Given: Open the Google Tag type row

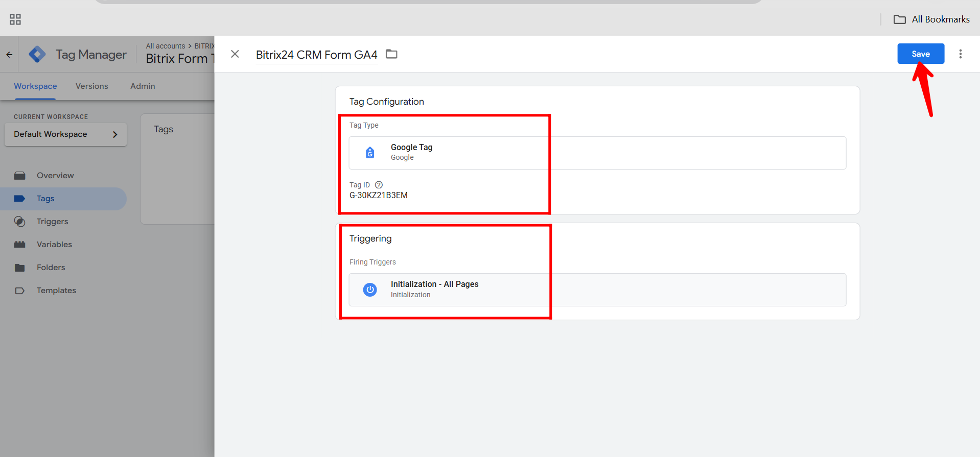Looking at the screenshot, I should coord(597,153).
